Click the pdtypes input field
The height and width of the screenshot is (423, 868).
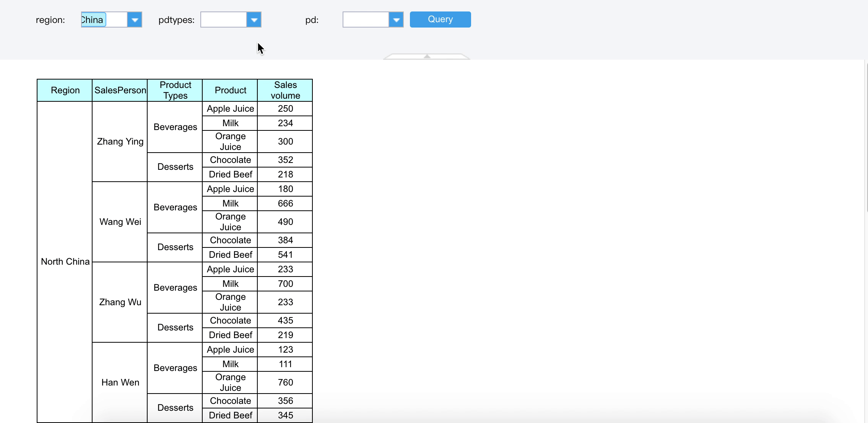point(224,20)
